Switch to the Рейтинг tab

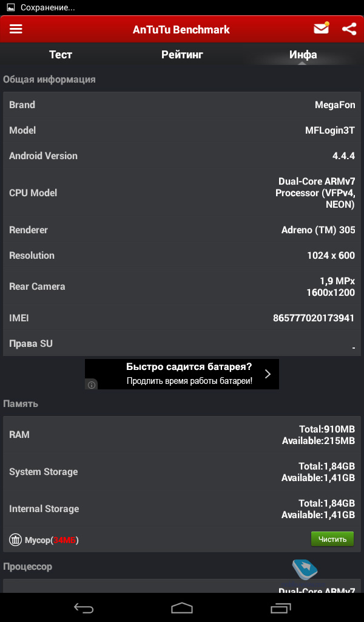point(182,55)
